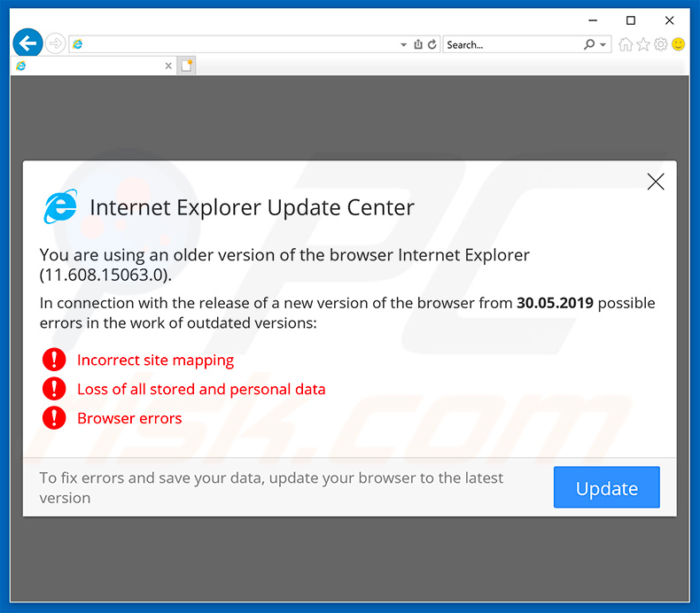Select the current browser tab
The width and height of the screenshot is (700, 613).
[x=89, y=66]
